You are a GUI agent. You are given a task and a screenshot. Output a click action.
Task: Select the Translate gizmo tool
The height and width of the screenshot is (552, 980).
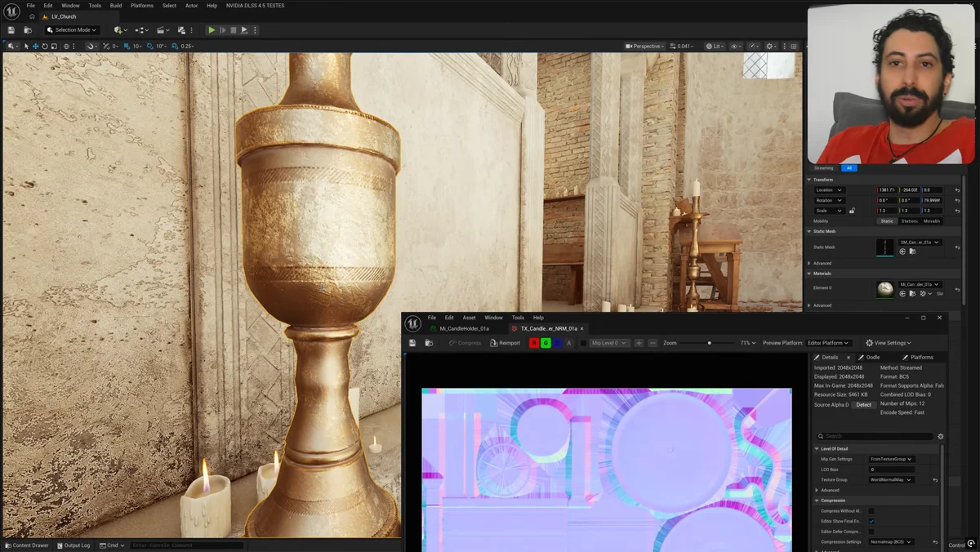tap(35, 47)
